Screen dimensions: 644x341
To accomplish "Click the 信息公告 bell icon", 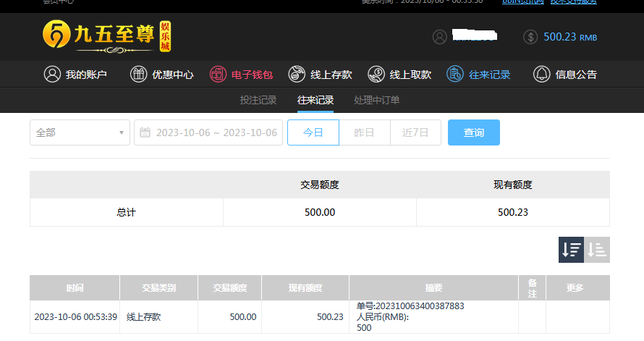I will point(541,75).
